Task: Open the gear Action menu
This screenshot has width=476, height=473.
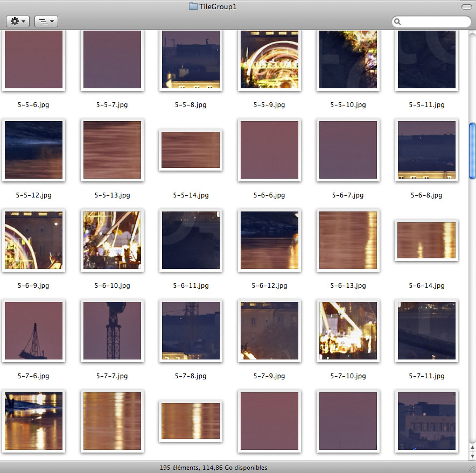Action: [x=18, y=22]
